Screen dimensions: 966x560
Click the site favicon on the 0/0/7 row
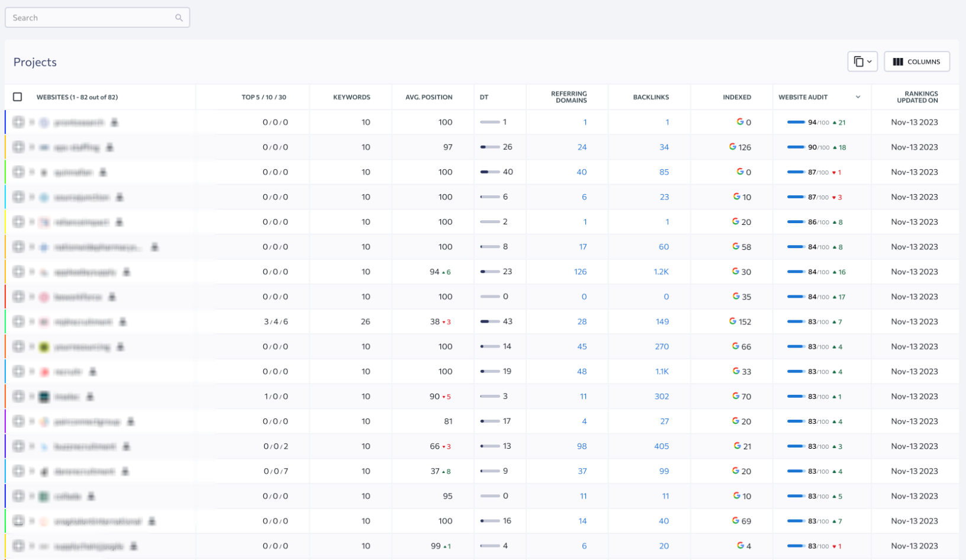[44, 472]
